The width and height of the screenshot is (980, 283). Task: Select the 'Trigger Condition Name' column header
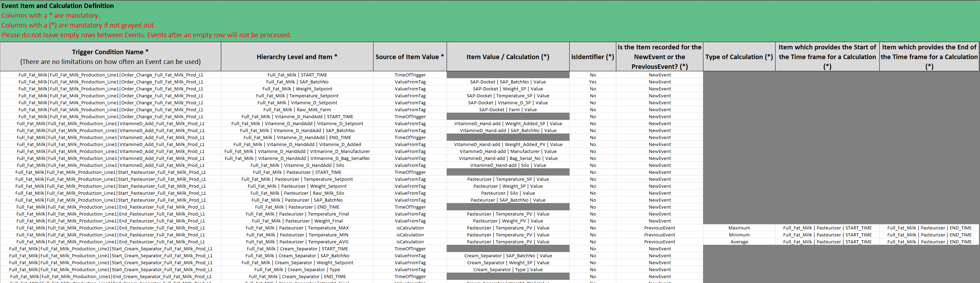point(110,57)
